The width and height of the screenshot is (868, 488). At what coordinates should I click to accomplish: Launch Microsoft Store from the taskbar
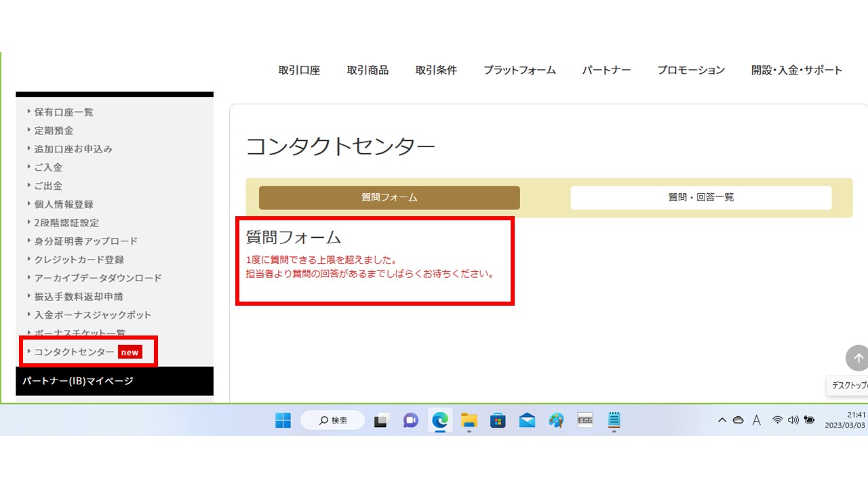click(x=498, y=420)
